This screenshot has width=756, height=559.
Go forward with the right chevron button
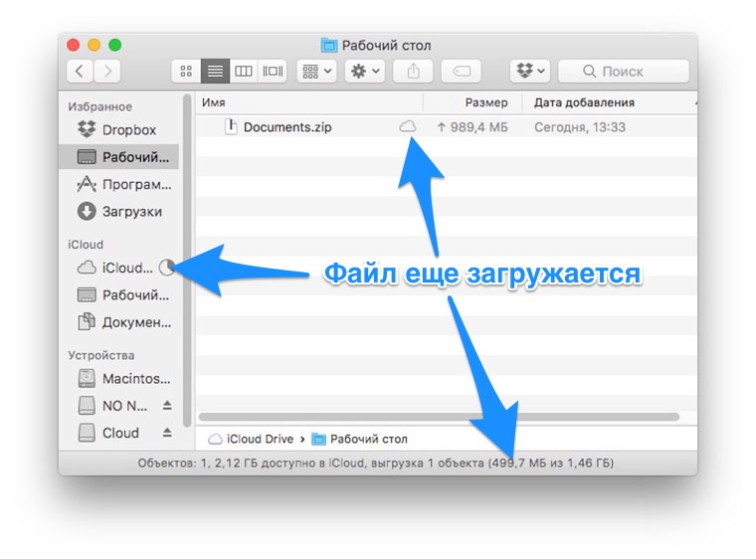(x=107, y=72)
